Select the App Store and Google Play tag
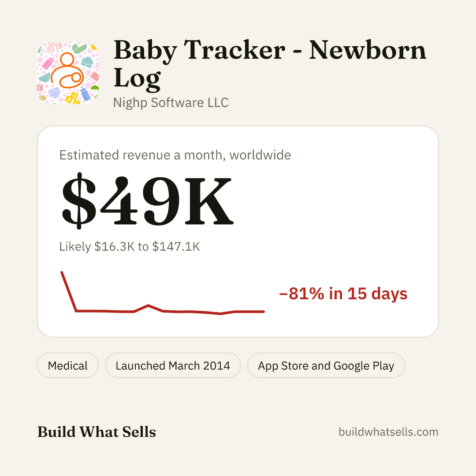The image size is (476, 476). pyautogui.click(x=326, y=365)
